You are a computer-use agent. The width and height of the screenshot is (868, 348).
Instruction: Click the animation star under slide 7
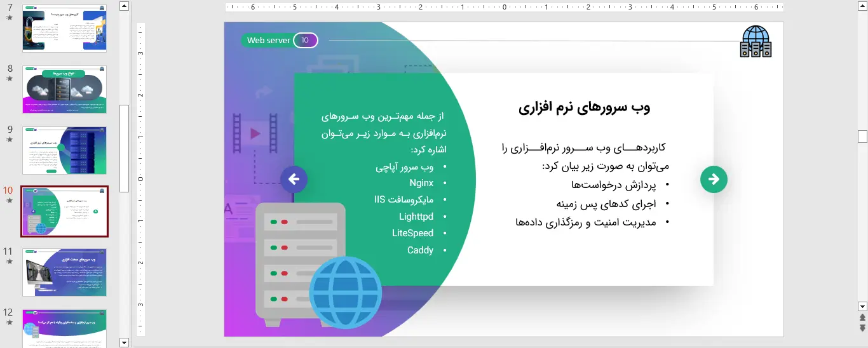[x=9, y=18]
